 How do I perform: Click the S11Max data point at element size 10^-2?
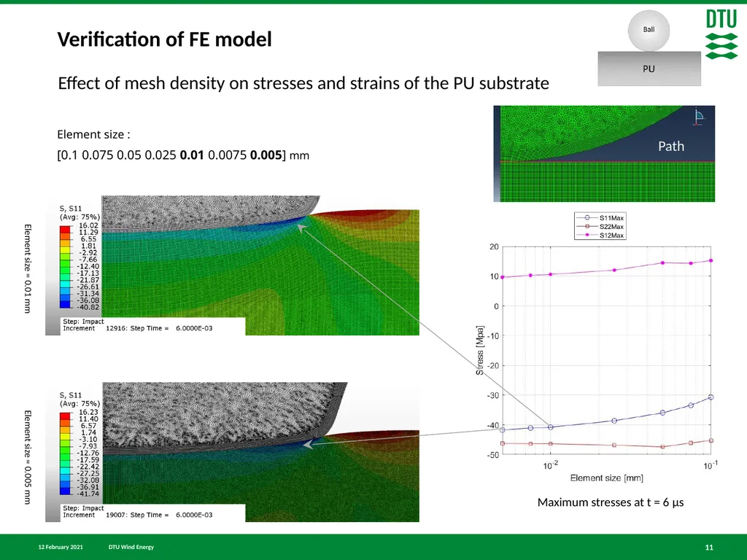(x=551, y=427)
